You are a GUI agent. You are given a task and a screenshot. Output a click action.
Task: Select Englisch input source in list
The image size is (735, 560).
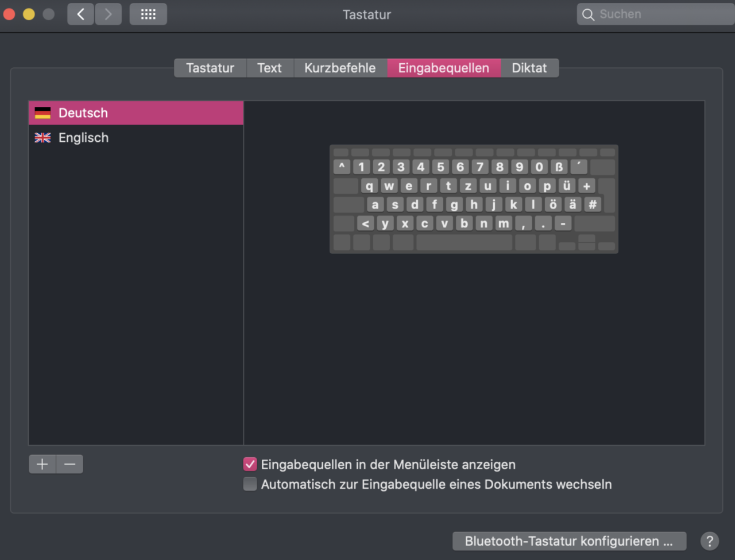click(x=83, y=138)
